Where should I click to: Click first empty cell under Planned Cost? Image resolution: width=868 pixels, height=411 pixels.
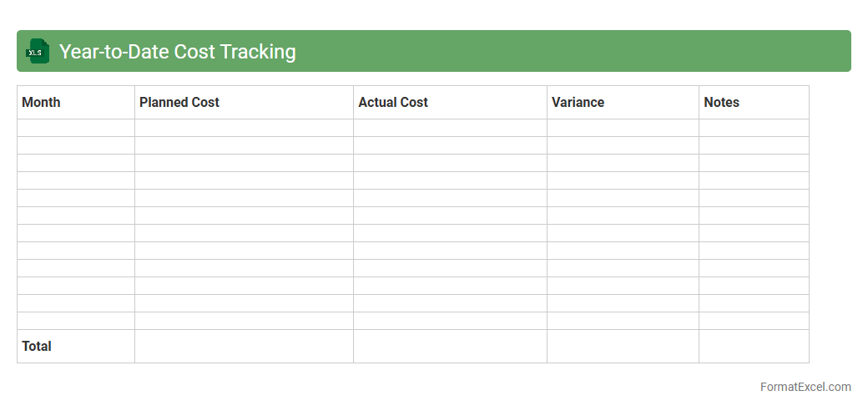tap(244, 128)
